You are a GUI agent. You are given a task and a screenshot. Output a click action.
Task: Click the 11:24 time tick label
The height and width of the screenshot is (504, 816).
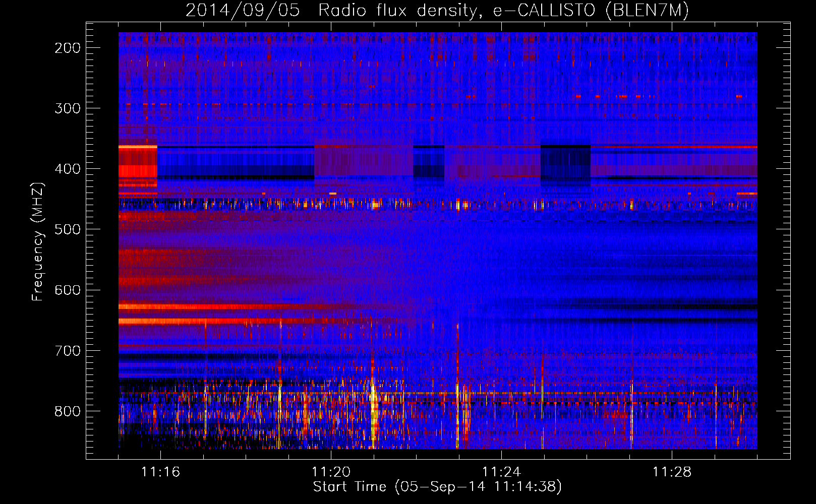(501, 472)
